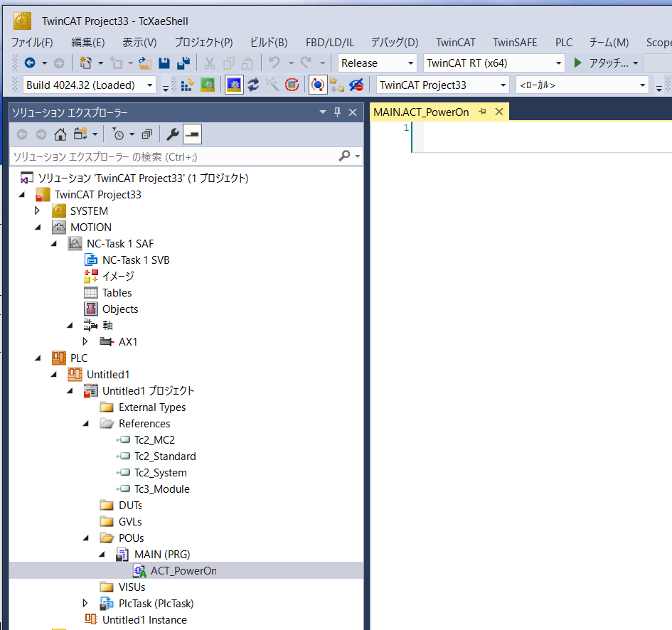Click the Activate Configuration icon
This screenshot has width=672, height=630.
click(x=187, y=85)
